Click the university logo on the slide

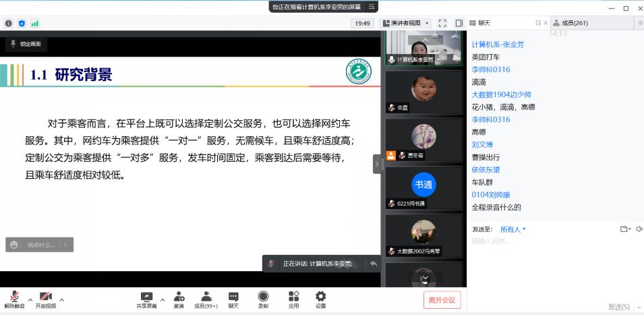click(358, 71)
